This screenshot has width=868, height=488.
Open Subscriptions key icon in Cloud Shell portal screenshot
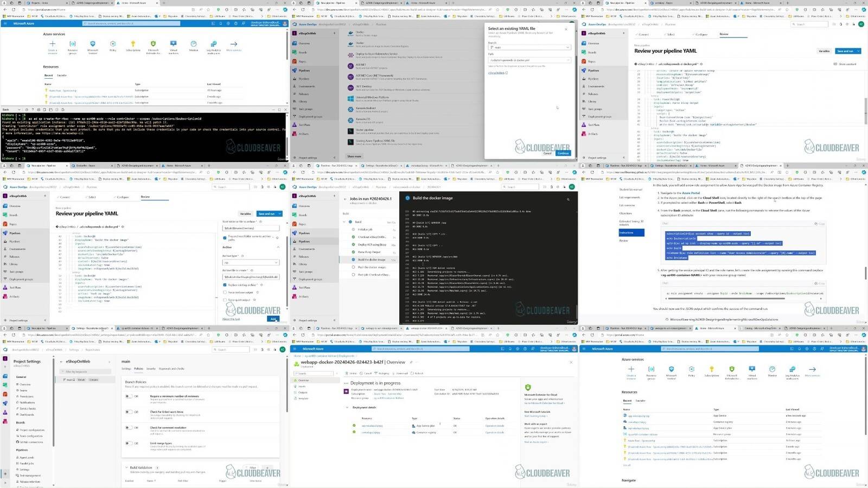tap(133, 44)
